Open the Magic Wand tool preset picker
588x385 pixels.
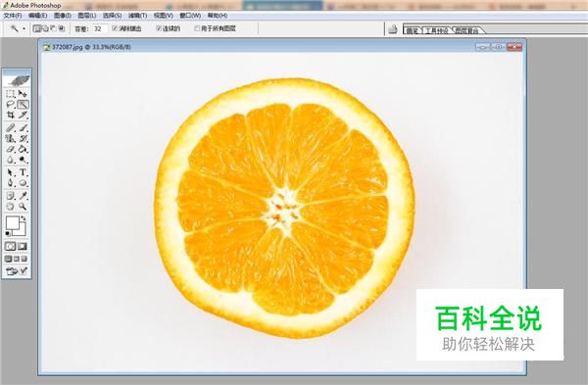coord(18,28)
